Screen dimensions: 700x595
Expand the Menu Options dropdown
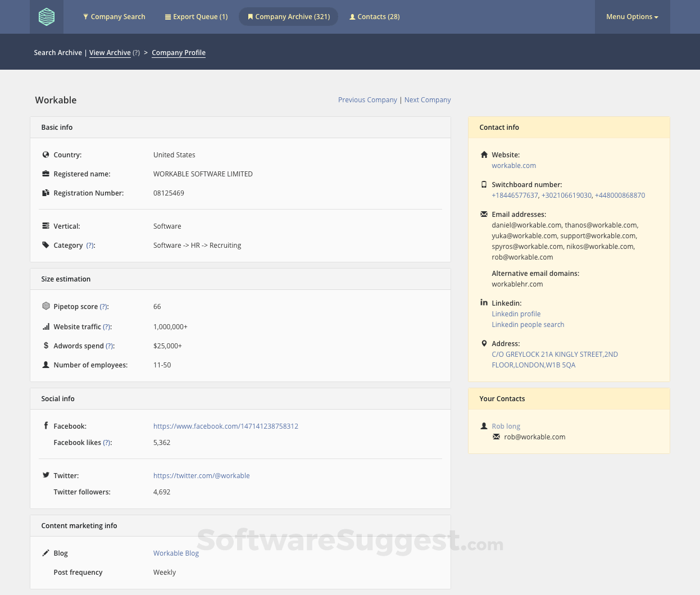pyautogui.click(x=632, y=17)
